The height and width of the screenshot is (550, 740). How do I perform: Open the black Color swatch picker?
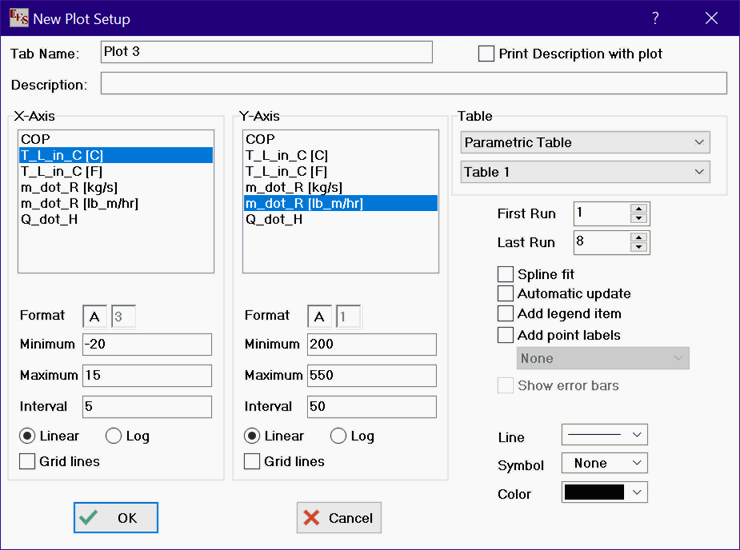tap(604, 492)
